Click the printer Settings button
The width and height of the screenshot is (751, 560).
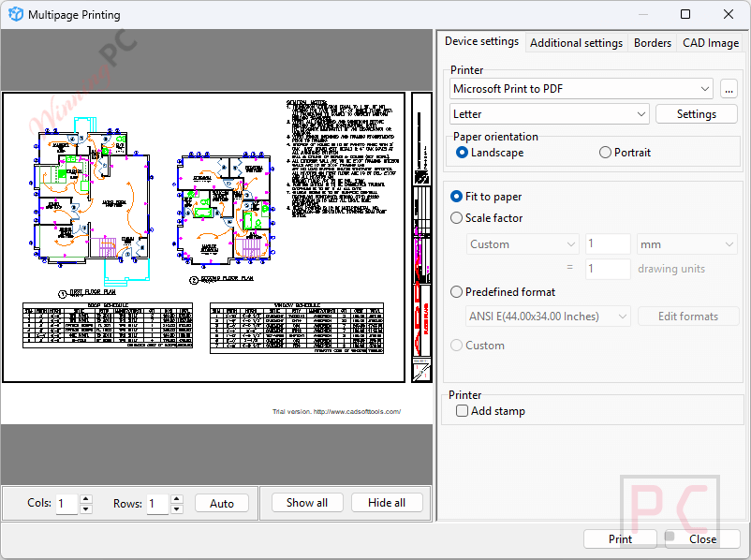pyautogui.click(x=697, y=114)
